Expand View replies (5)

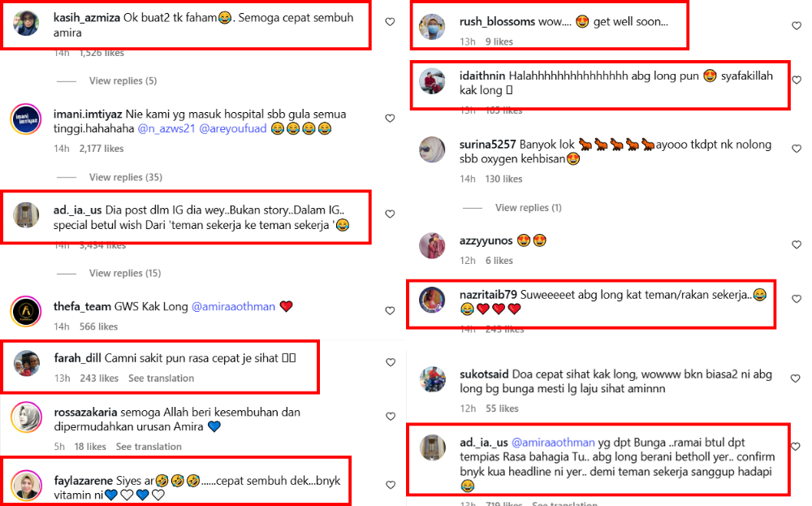tap(123, 80)
